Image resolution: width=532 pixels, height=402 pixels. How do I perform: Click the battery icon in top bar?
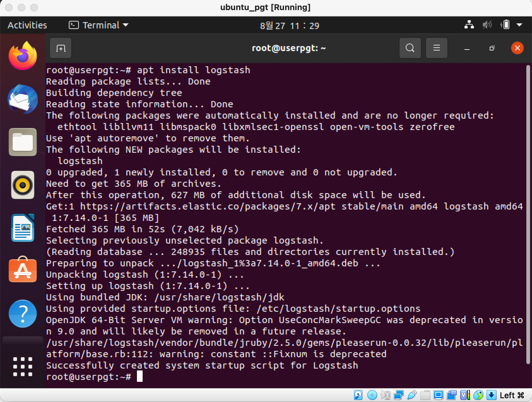point(505,25)
